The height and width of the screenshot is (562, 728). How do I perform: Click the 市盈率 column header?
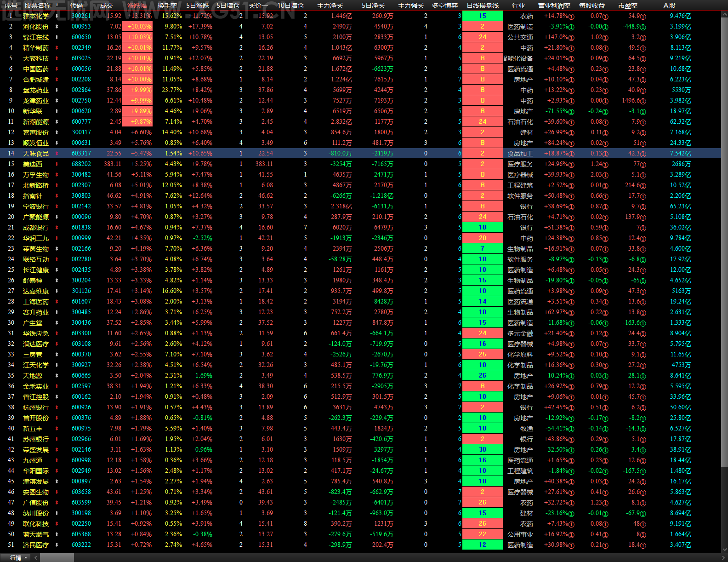point(628,6)
